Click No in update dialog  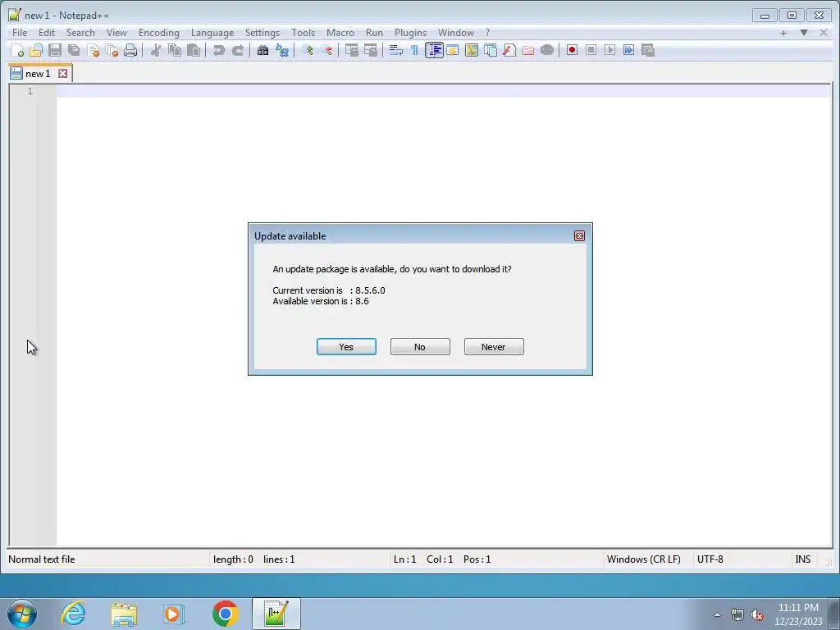(420, 347)
